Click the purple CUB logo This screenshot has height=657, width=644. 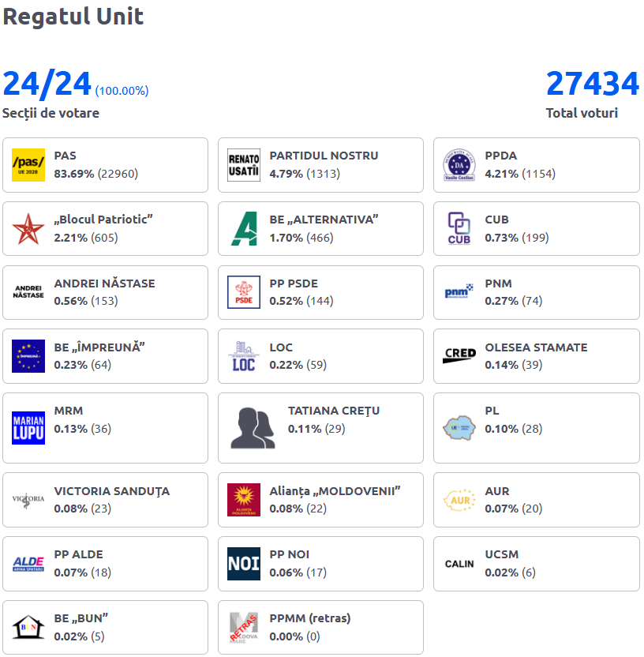(x=459, y=229)
